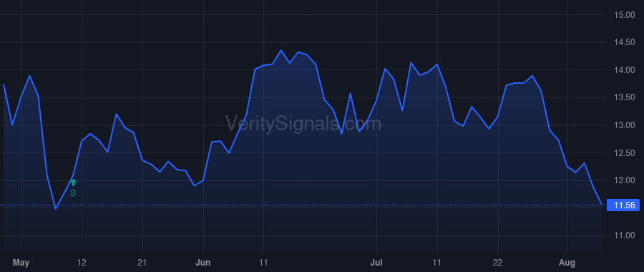Click the 21 date label after May

click(142, 262)
